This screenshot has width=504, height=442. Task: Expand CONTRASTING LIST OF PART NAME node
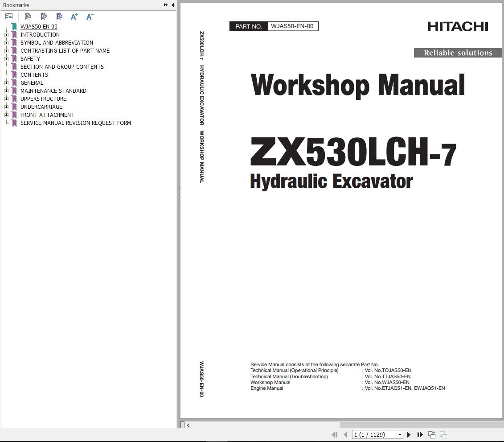[x=6, y=51]
